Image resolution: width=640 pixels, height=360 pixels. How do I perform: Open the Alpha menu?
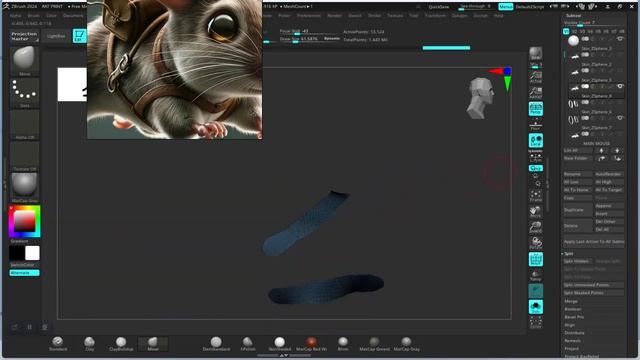(16, 16)
